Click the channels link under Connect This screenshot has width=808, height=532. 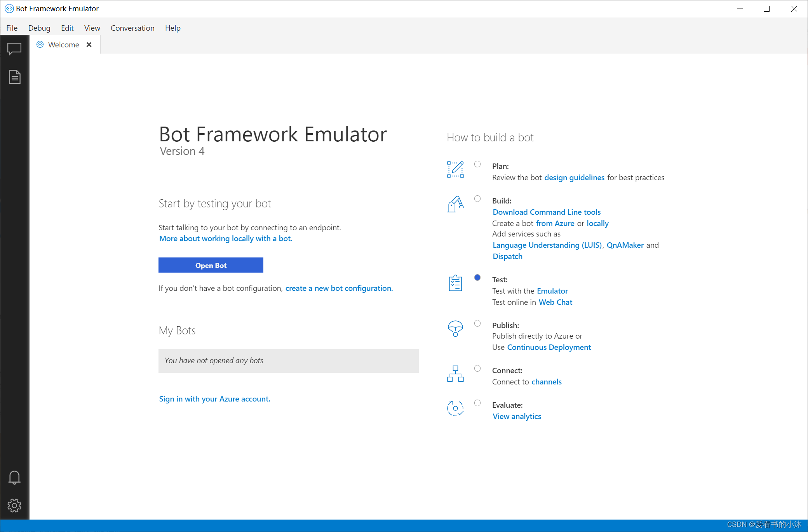(546, 382)
